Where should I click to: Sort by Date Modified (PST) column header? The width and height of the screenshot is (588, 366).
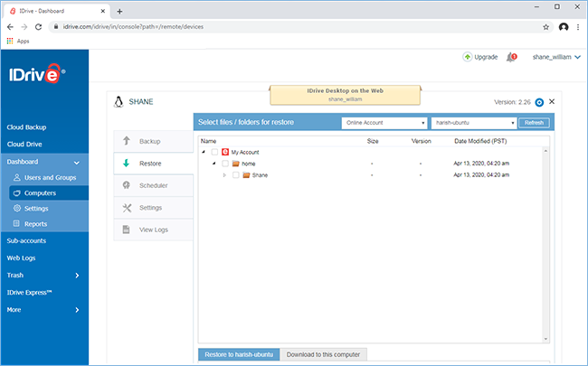coord(480,141)
